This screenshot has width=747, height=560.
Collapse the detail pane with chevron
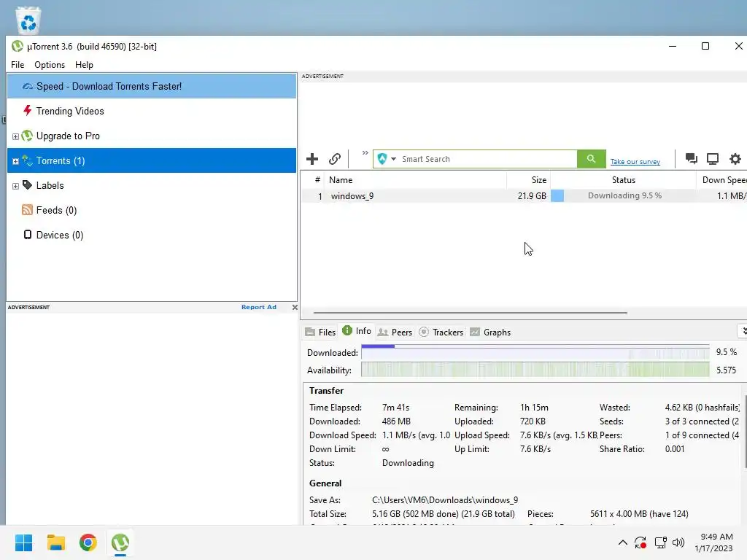point(743,331)
